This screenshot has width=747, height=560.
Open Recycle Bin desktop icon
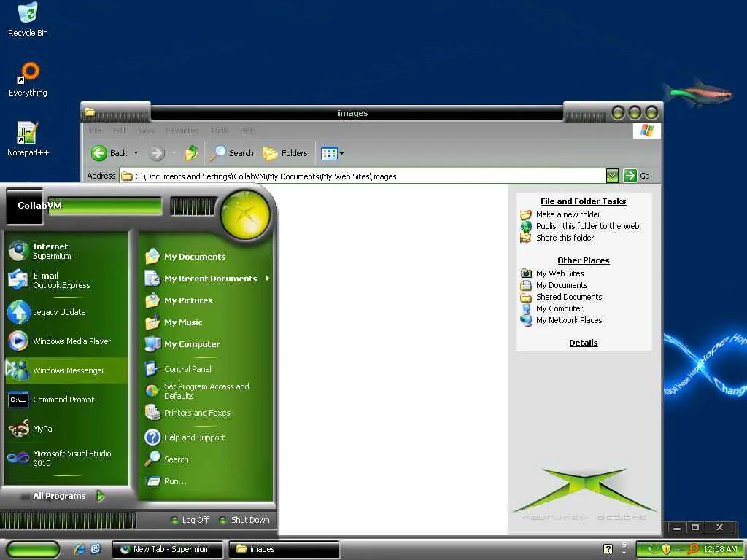tap(28, 20)
